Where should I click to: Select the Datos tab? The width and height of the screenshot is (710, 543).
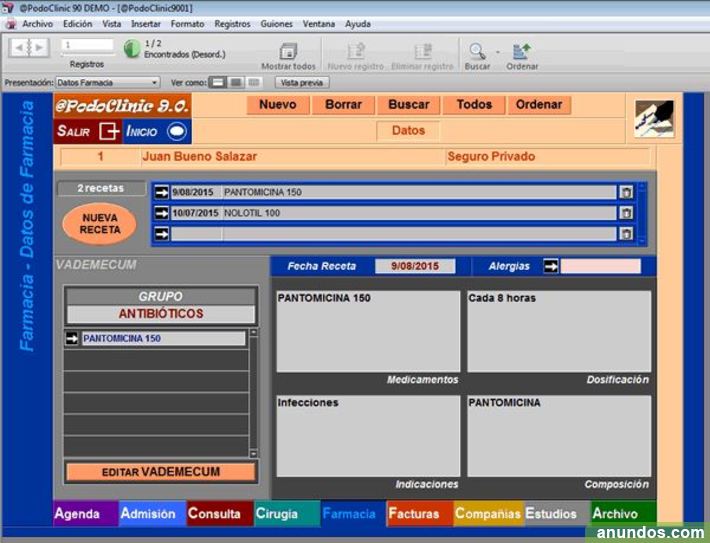coord(408,130)
